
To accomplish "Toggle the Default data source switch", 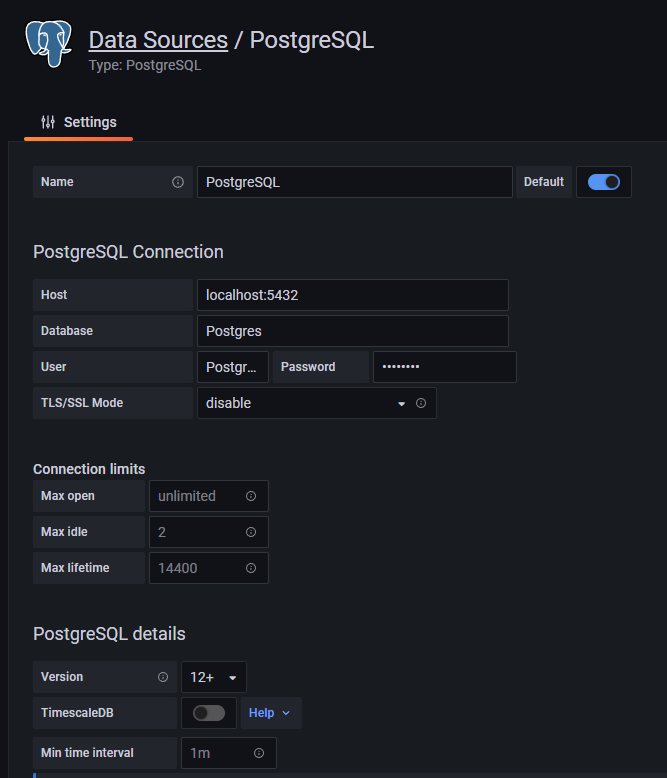I will click(603, 182).
